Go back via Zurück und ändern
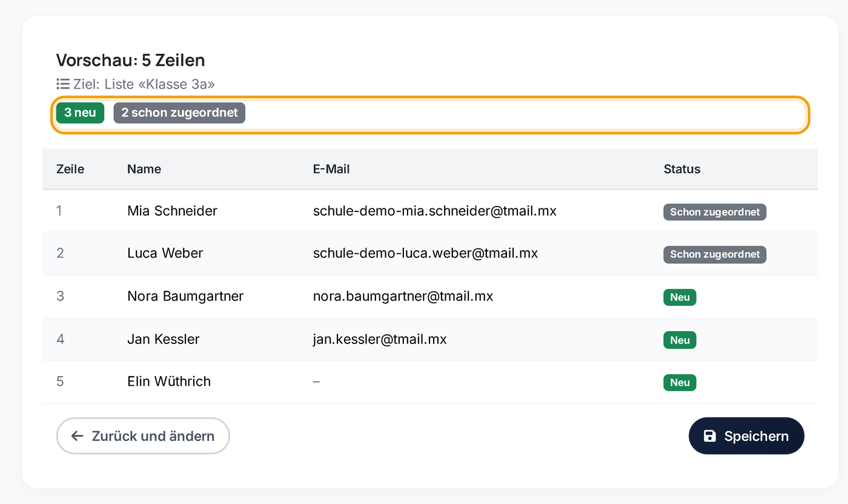This screenshot has height=504, width=848. 143,436
